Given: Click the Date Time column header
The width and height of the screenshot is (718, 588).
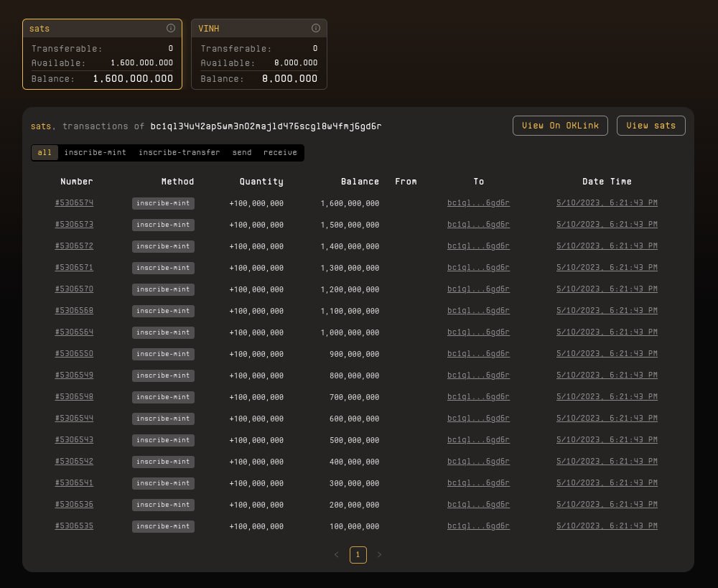Looking at the screenshot, I should [607, 182].
